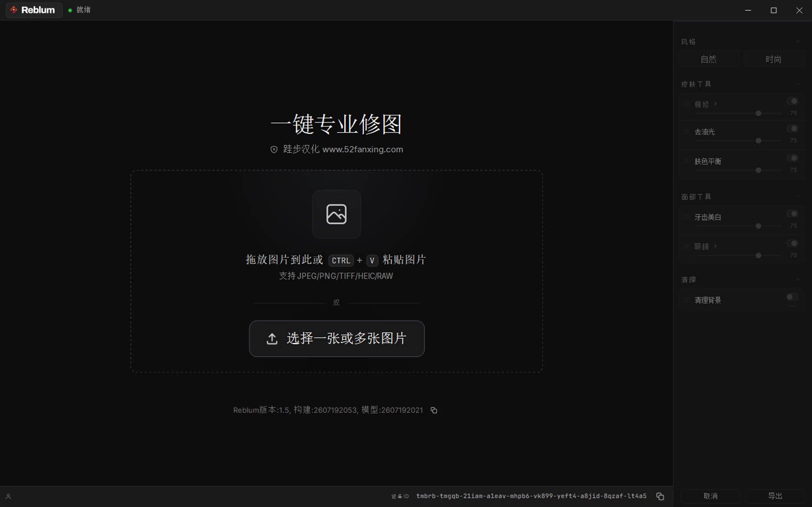The width and height of the screenshot is (812, 507).
Task: Toggle eye icon for 精修
Action: [x=686, y=104]
